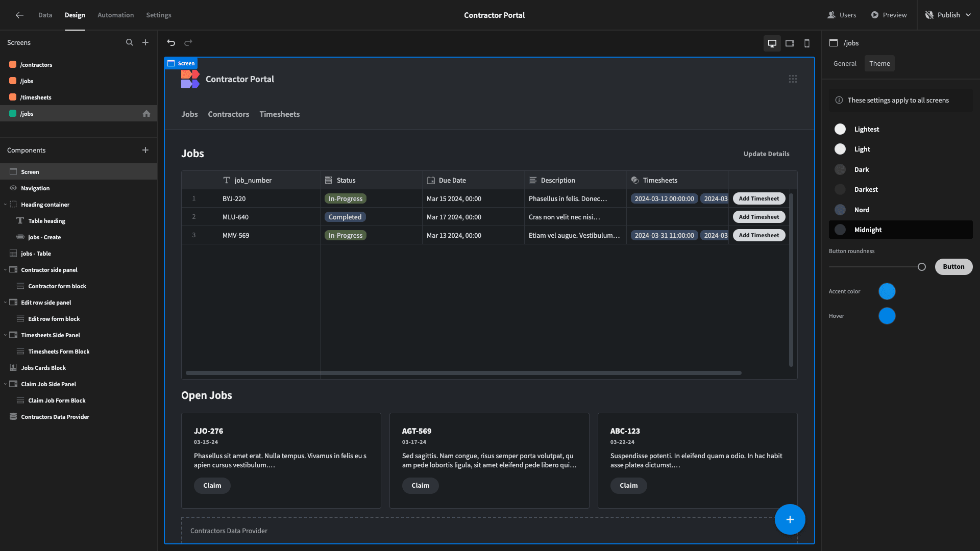The height and width of the screenshot is (551, 980).
Task: Click the Jobs Cards Block icon
Action: 13,368
